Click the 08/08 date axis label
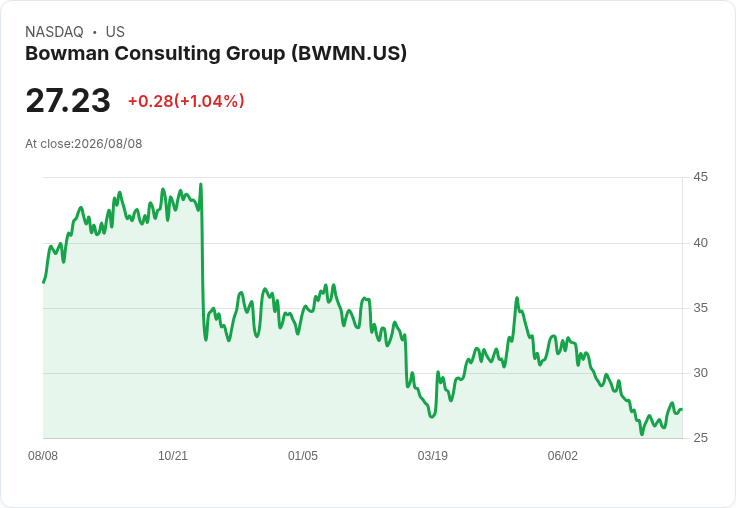 [x=43, y=455]
